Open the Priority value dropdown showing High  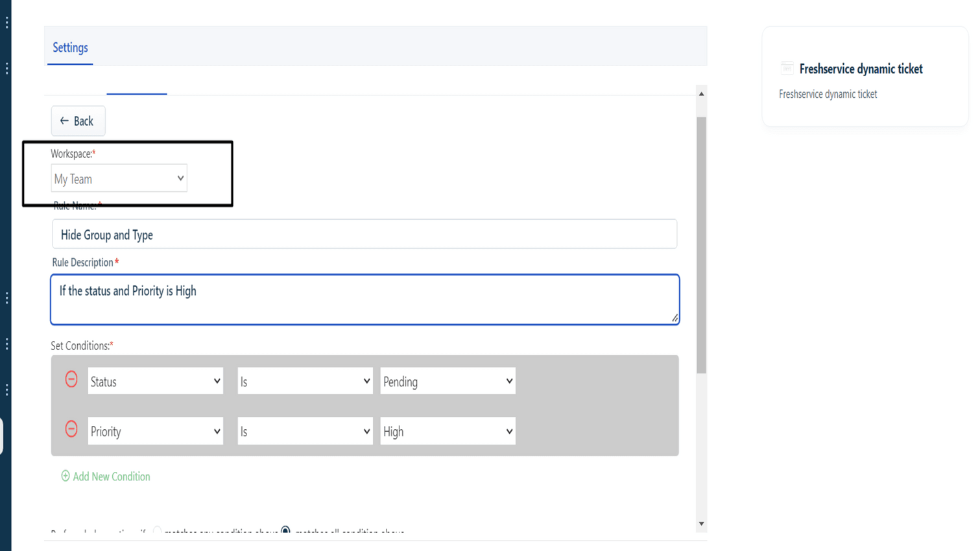(448, 430)
